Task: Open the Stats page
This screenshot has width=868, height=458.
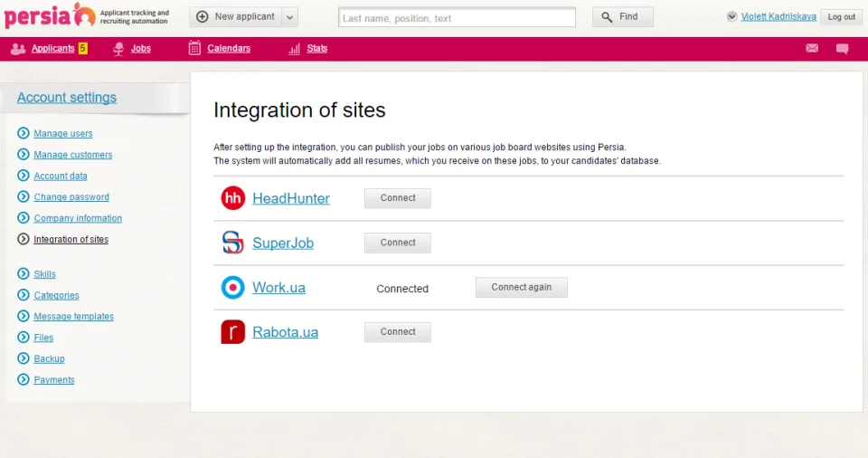Action: [x=317, y=48]
